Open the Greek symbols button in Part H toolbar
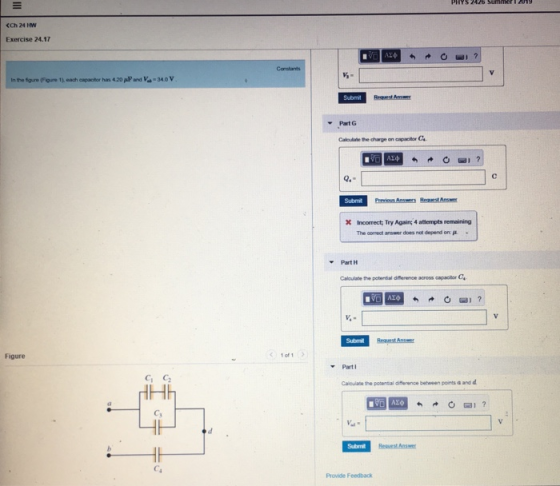560x486 pixels. (394, 299)
